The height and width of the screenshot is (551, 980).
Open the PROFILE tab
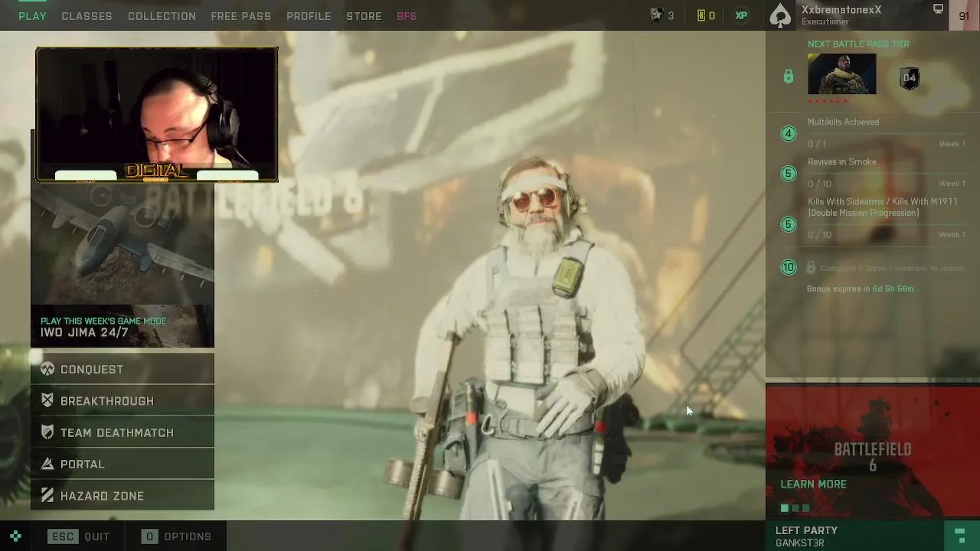click(x=309, y=16)
